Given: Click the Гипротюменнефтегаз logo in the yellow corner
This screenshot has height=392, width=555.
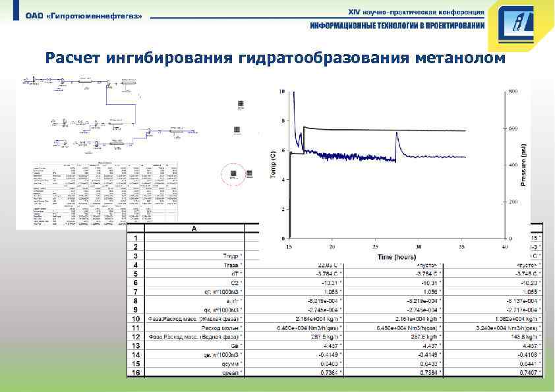Looking at the screenshot, I should (x=516, y=24).
